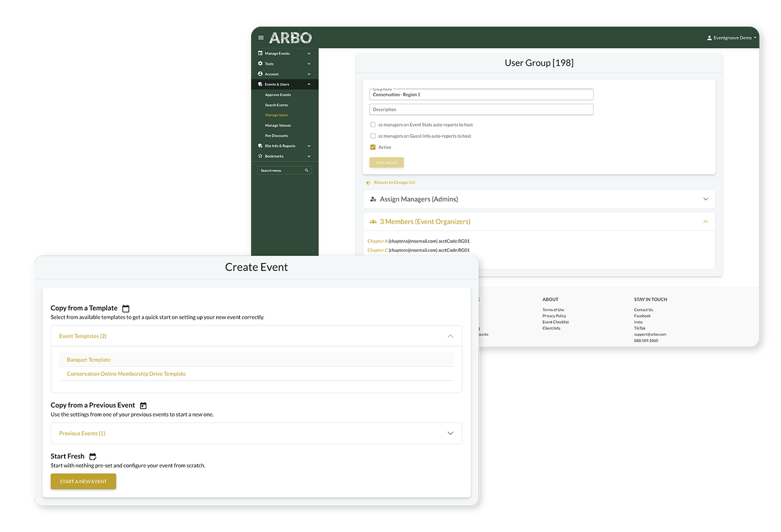Collapse the Event Templates (2) chevron
This screenshot has height=532, width=781.
click(450, 336)
